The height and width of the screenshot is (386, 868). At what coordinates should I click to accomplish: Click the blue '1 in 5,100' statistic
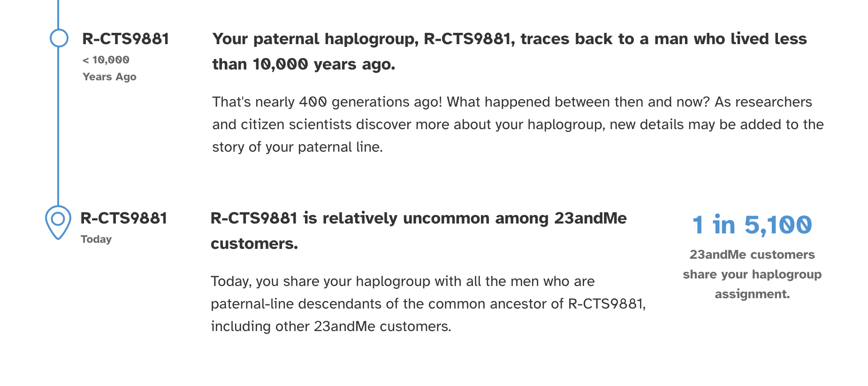click(x=752, y=225)
